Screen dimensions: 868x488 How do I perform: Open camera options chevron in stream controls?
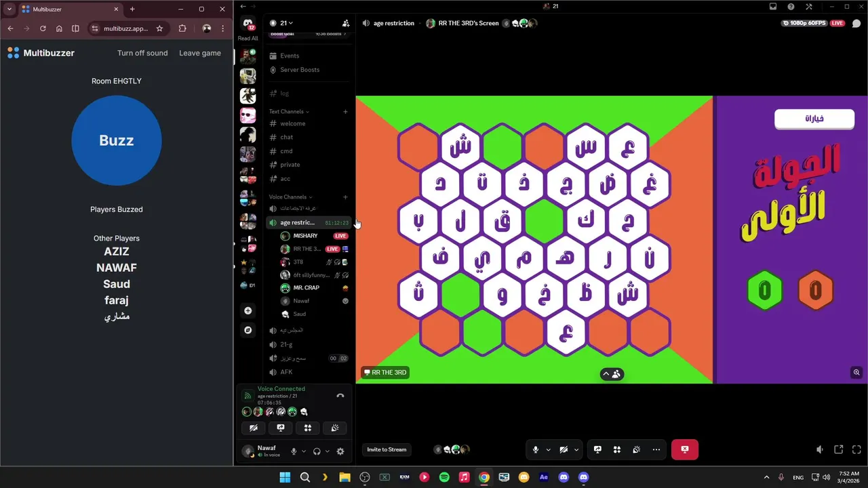[x=576, y=449]
